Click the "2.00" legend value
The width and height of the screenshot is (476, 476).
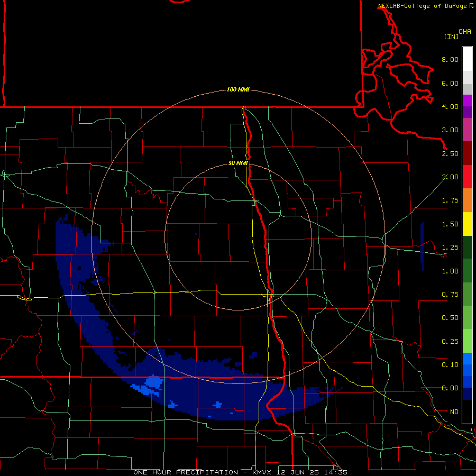[x=450, y=177]
